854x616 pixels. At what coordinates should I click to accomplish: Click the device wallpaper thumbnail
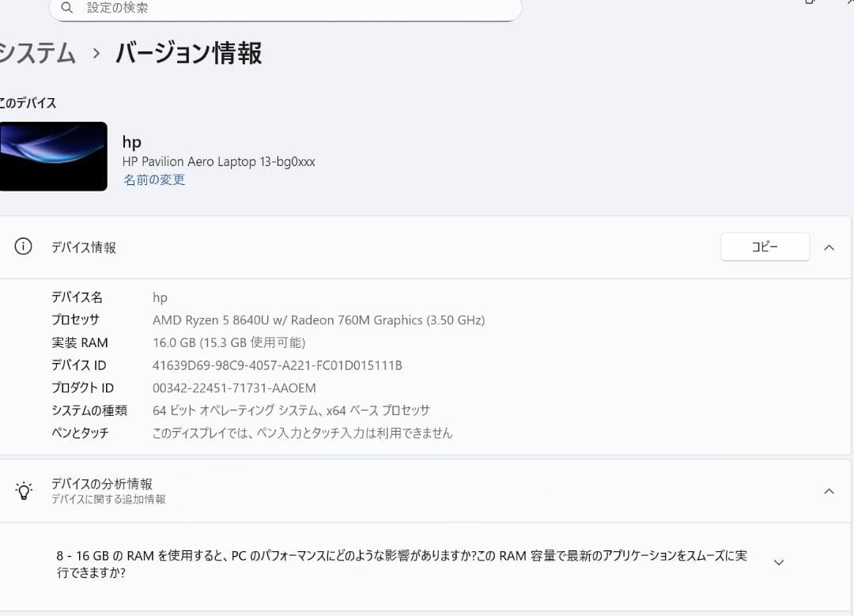click(x=53, y=156)
